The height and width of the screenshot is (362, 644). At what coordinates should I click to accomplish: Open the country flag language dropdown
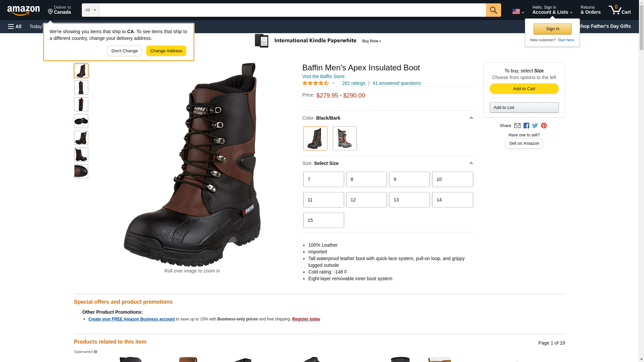click(x=518, y=12)
